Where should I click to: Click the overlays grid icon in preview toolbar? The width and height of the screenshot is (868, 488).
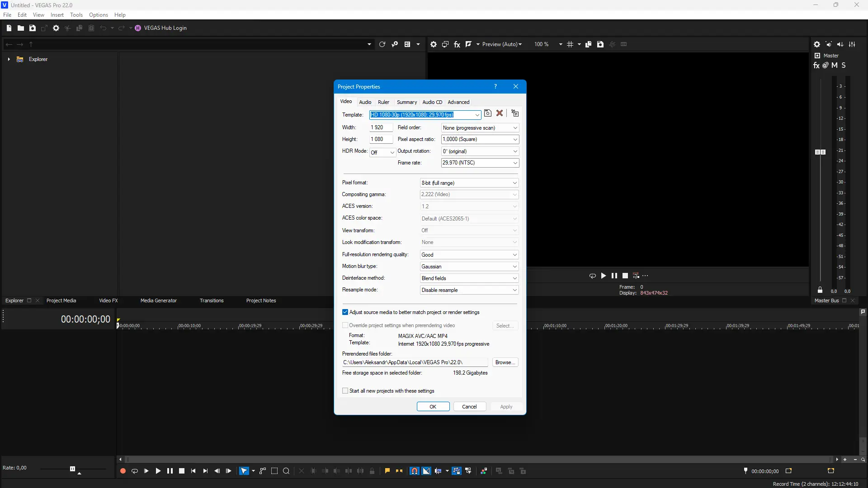click(570, 44)
